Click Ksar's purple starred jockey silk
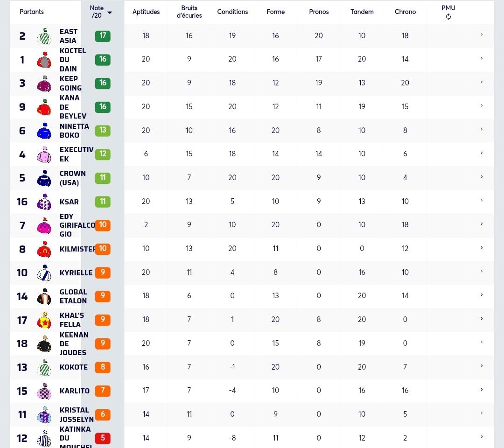 (44, 202)
